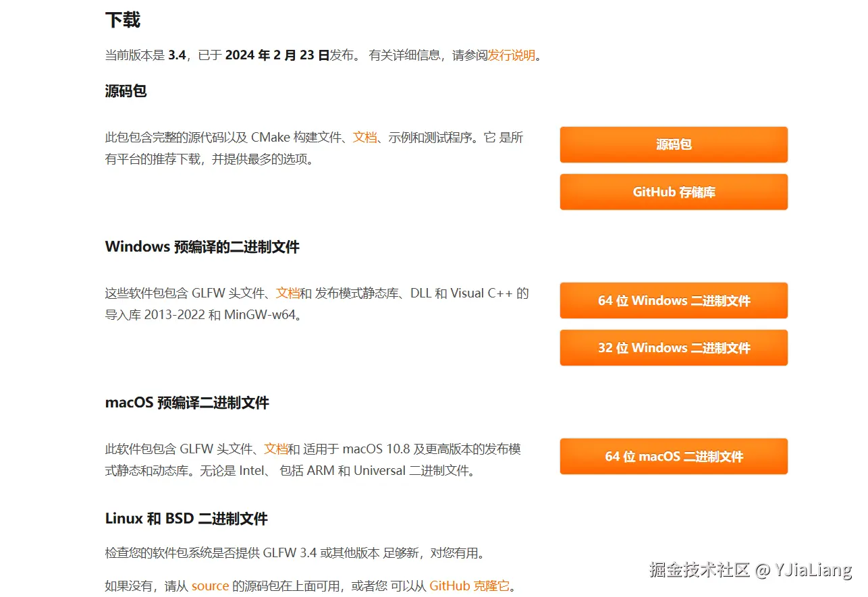The image size is (868, 597).
Task: Click the text 式静态和动态库。无论是 Intel、 包括 ARM
Action: click(x=219, y=470)
